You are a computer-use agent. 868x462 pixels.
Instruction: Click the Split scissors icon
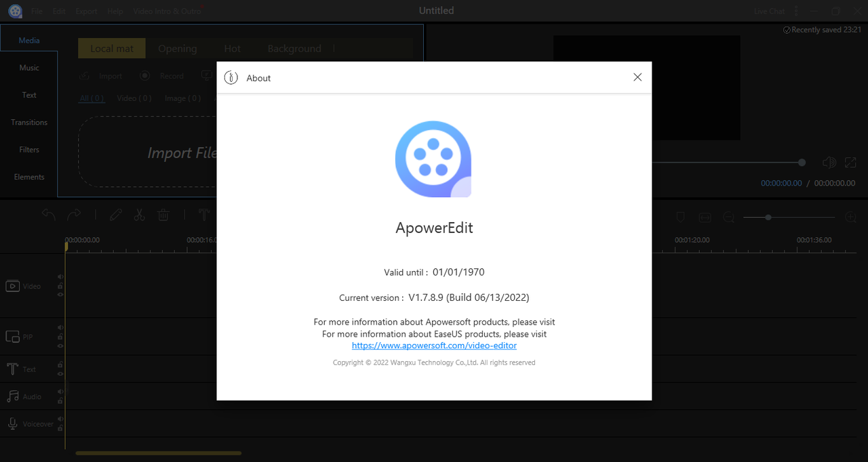click(139, 215)
